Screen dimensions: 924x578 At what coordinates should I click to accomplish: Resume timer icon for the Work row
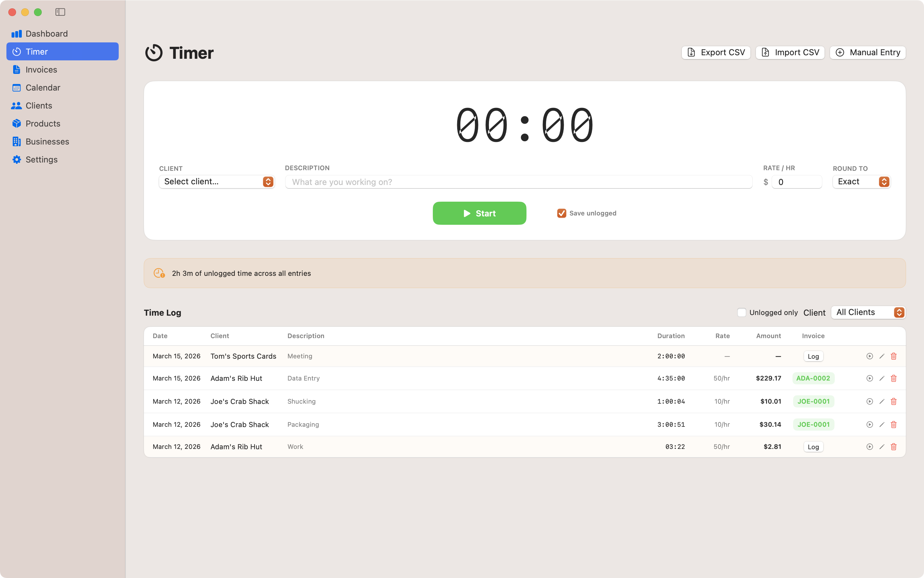pyautogui.click(x=869, y=447)
